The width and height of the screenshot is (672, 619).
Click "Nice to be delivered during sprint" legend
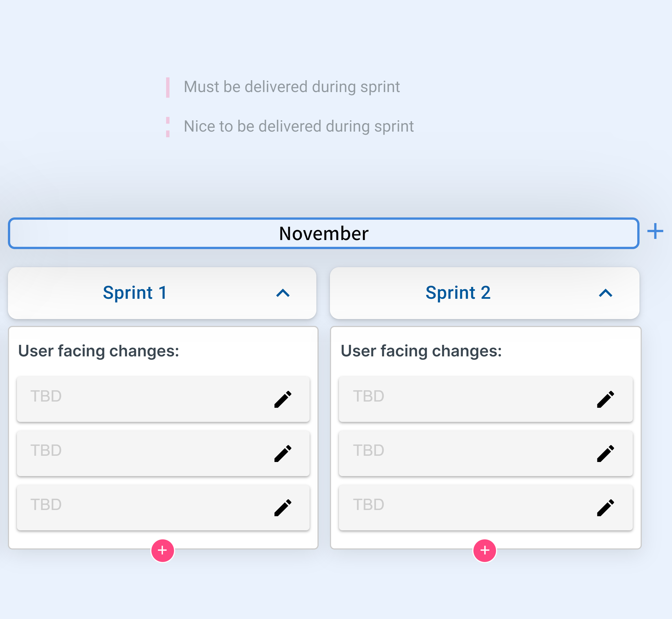pyautogui.click(x=299, y=126)
